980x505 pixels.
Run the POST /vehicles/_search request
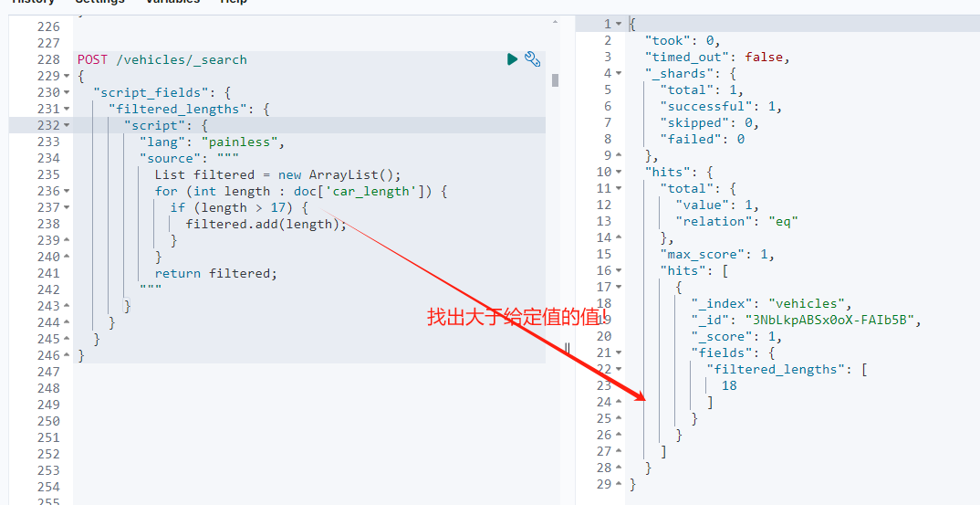[x=513, y=59]
